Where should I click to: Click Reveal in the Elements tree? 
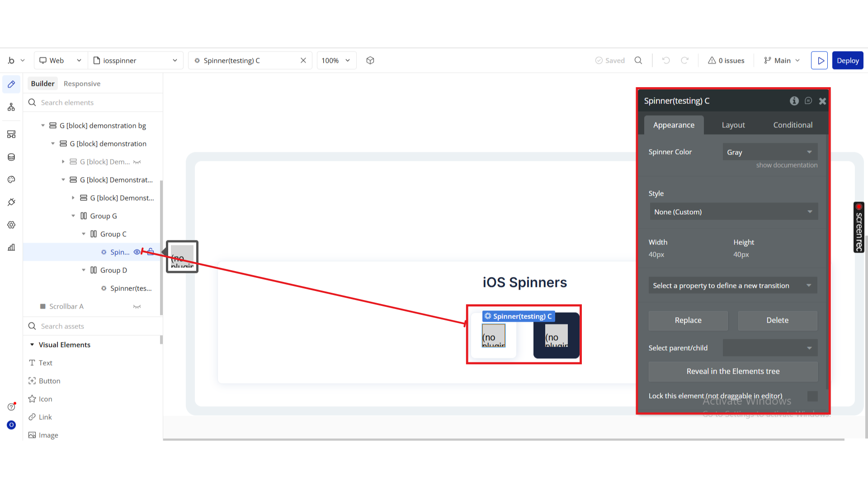click(733, 371)
